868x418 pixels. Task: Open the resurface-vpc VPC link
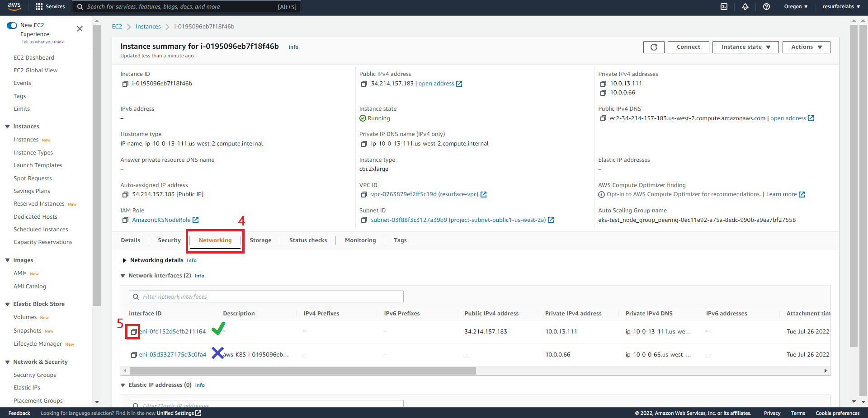point(425,194)
